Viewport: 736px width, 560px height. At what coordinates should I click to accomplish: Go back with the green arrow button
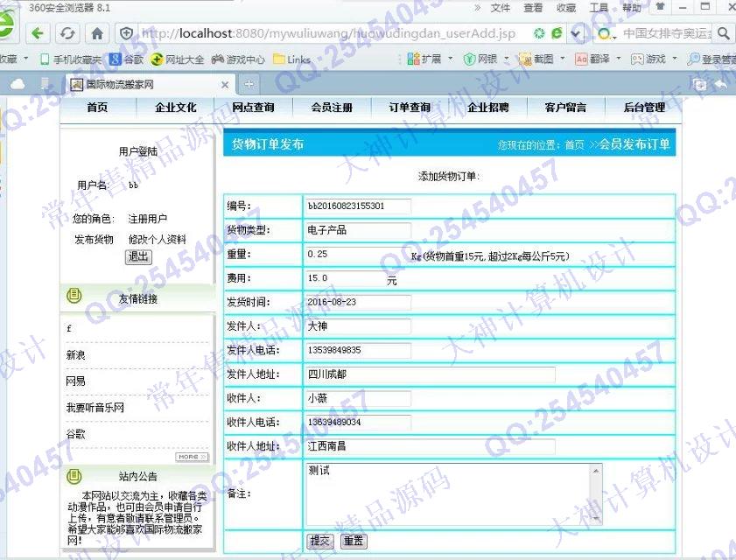(37, 33)
